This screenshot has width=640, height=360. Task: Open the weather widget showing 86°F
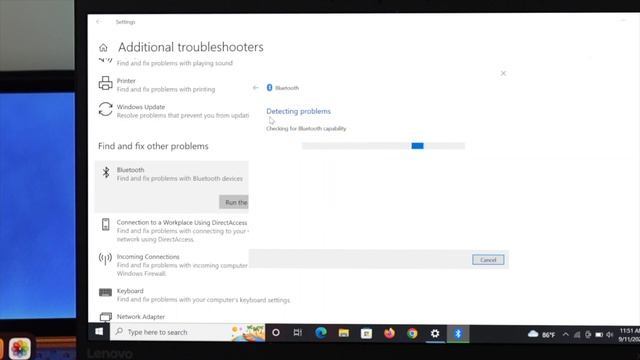541,334
